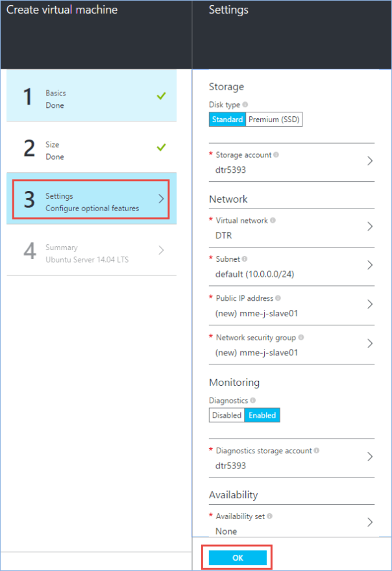Click the Network security group info icon
The image size is (392, 571).
[302, 337]
